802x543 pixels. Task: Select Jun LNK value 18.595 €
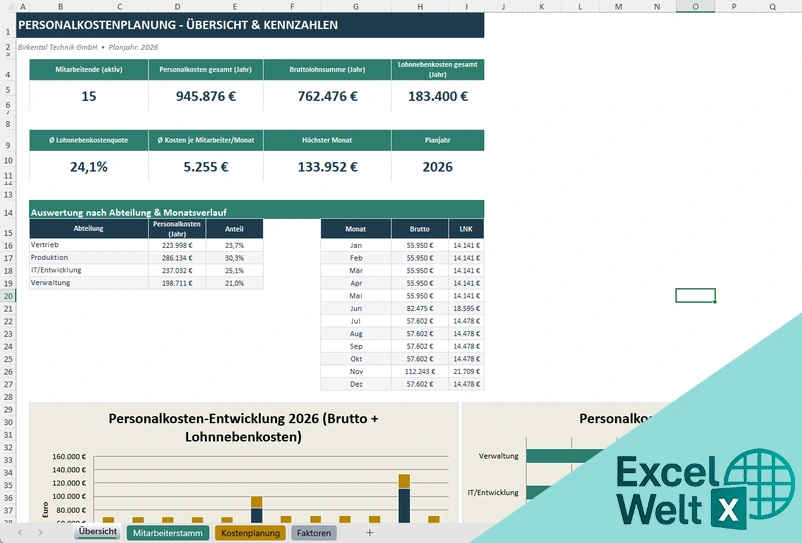(x=466, y=308)
